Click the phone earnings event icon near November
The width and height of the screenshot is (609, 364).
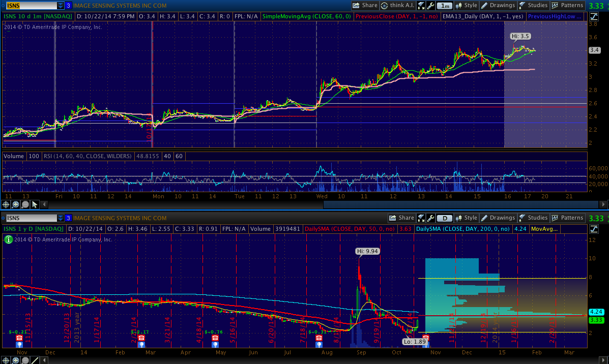coord(19,338)
